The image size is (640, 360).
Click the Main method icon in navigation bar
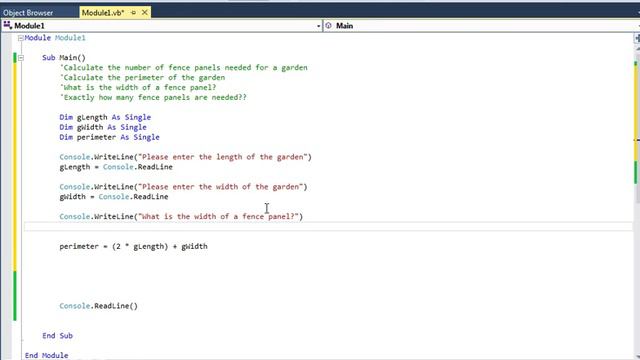pos(329,26)
